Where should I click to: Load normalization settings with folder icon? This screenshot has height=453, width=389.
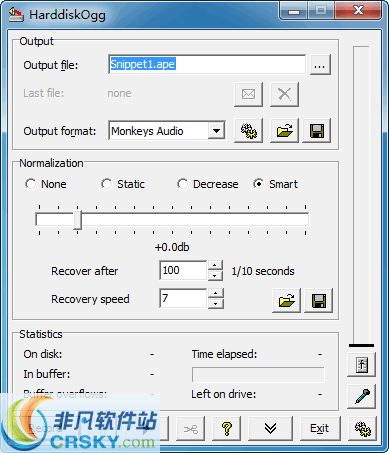(286, 301)
